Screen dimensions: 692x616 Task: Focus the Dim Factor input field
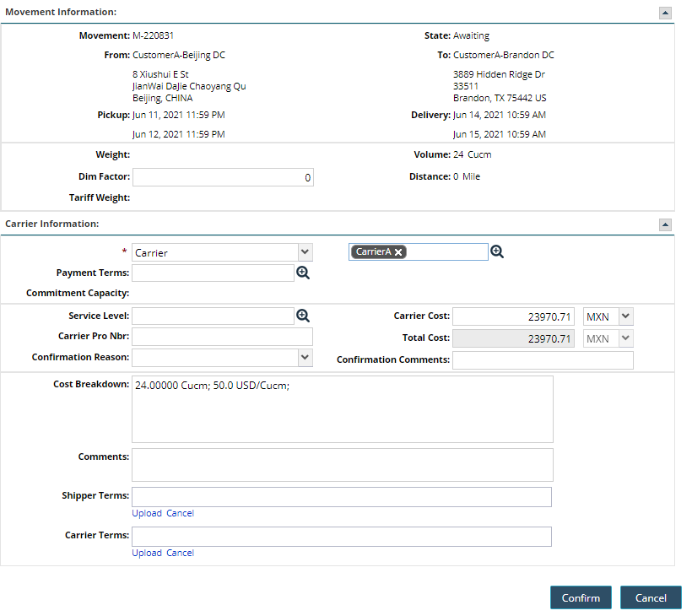click(223, 177)
